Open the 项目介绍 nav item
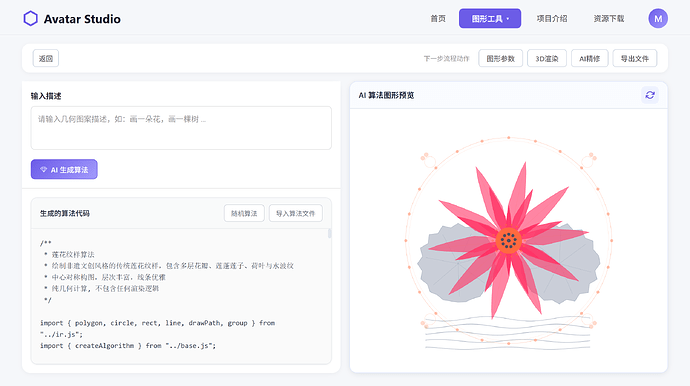The image size is (690, 386). [x=552, y=18]
